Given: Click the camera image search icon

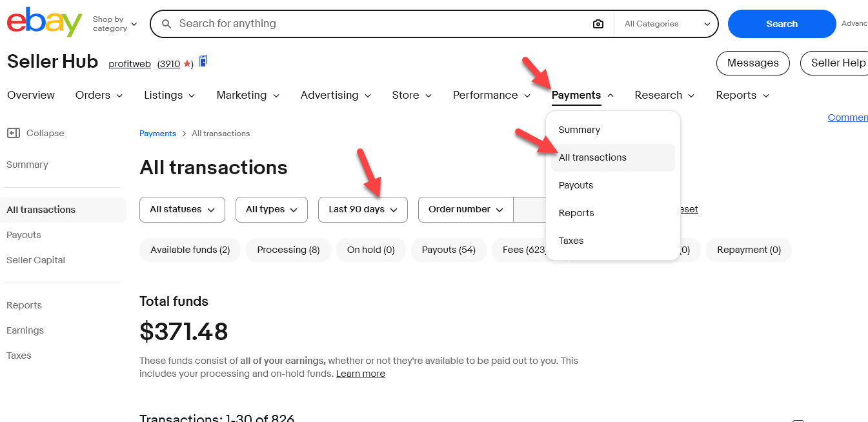Looking at the screenshot, I should click(598, 24).
